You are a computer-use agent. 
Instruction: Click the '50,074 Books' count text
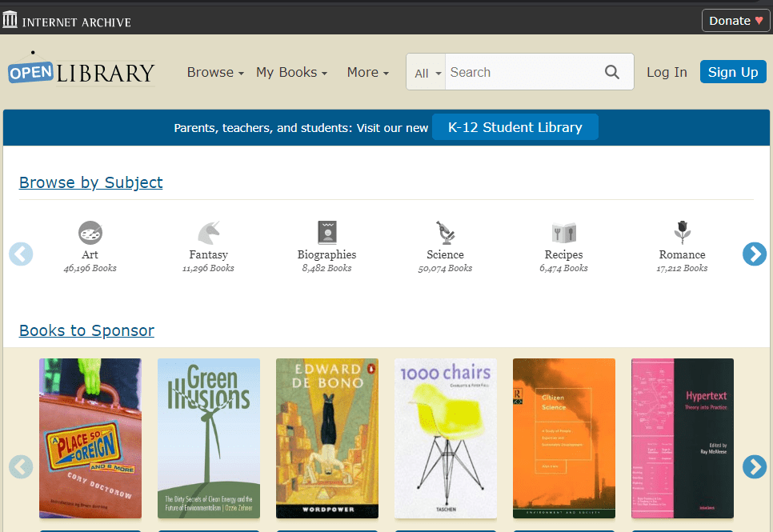[x=445, y=268]
